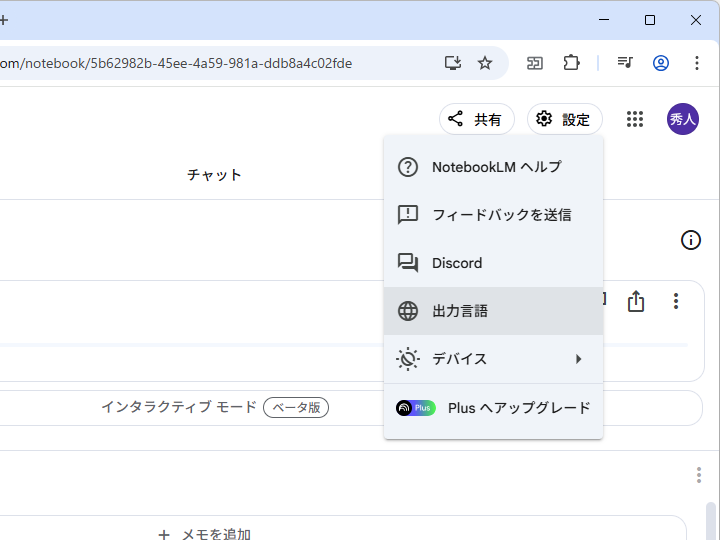Viewport: 720px width, 540px height.
Task: Click the Plus gradient badge
Action: (x=416, y=408)
